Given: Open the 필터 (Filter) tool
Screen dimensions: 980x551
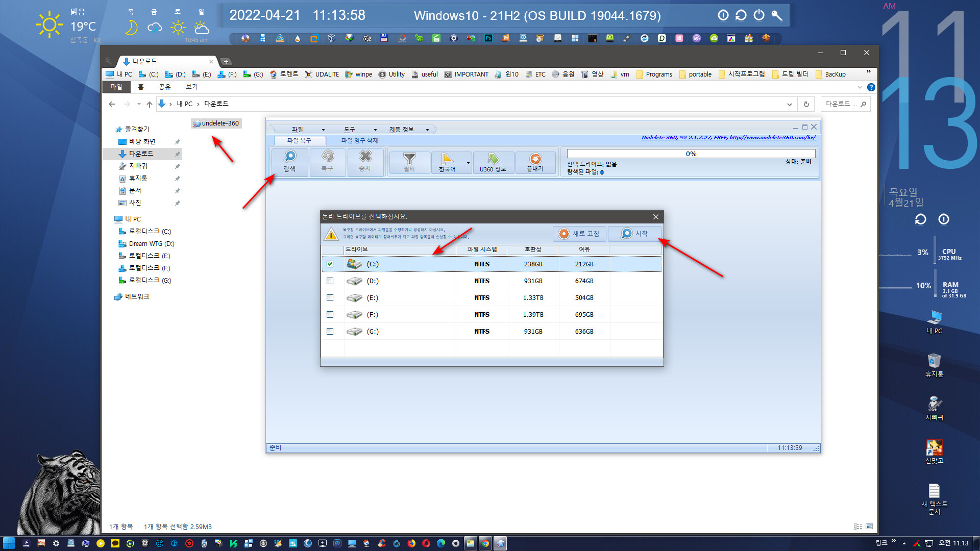Looking at the screenshot, I should (x=409, y=163).
